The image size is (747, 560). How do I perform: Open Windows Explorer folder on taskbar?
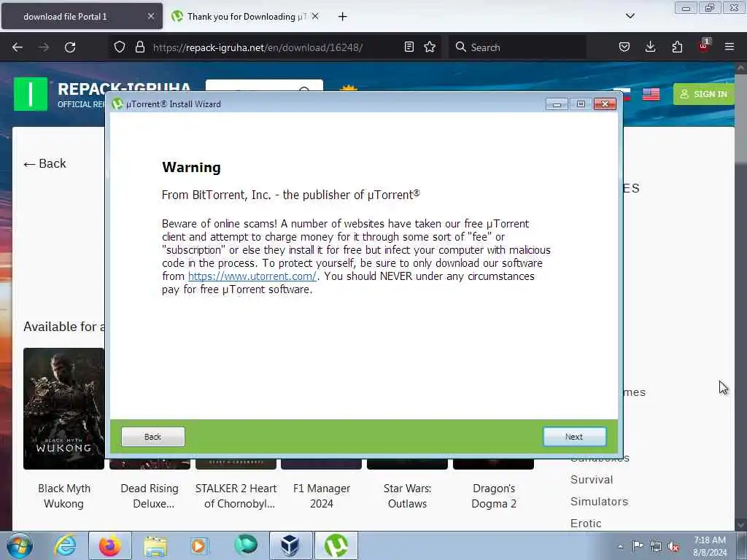coord(155,545)
